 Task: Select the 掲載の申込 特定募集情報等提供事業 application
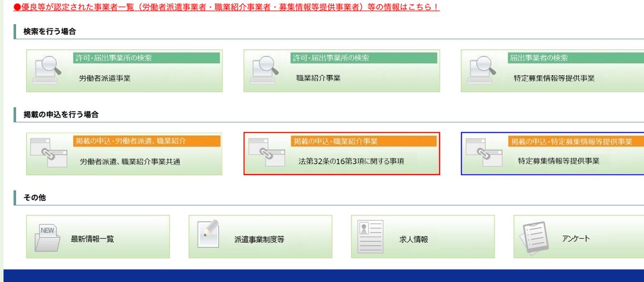(552, 154)
